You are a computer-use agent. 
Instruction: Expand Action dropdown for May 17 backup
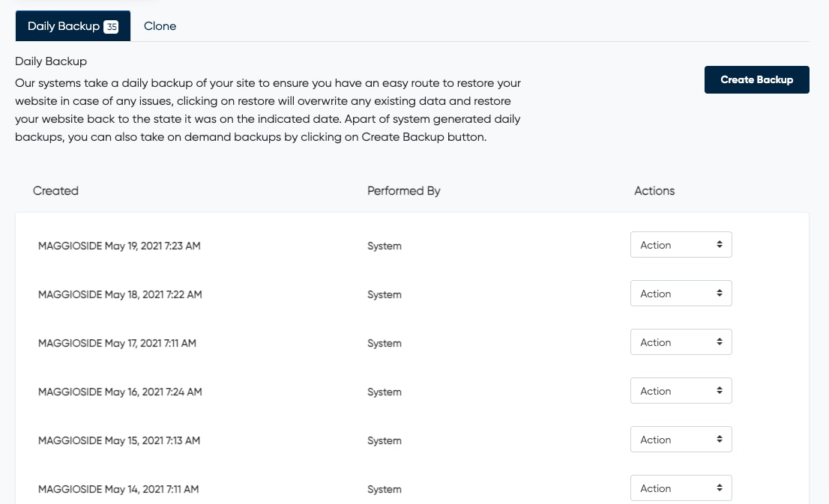click(681, 341)
